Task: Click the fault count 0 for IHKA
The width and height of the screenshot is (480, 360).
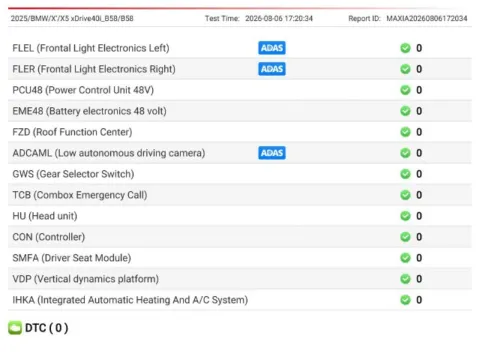Action: (419, 300)
